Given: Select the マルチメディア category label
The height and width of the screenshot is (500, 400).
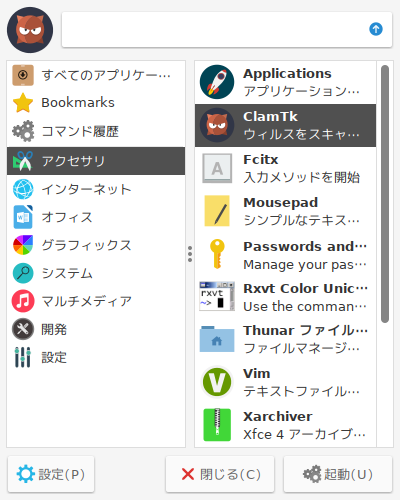Looking at the screenshot, I should click(86, 301).
